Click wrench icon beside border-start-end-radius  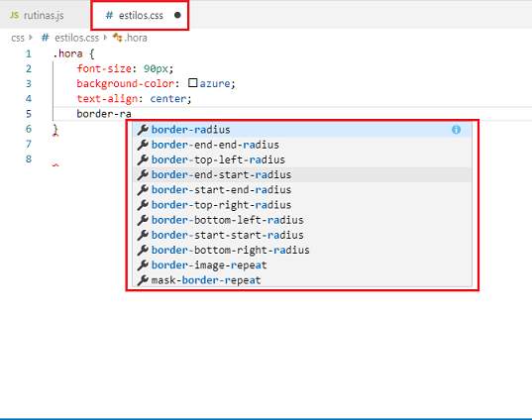point(143,189)
